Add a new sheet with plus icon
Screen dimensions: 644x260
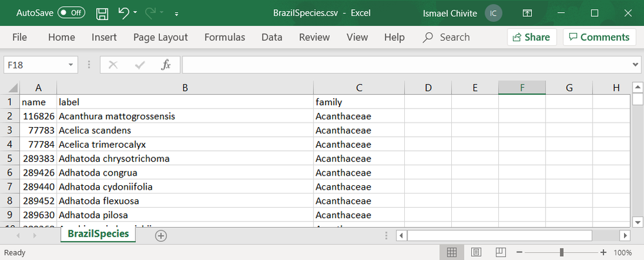point(161,235)
